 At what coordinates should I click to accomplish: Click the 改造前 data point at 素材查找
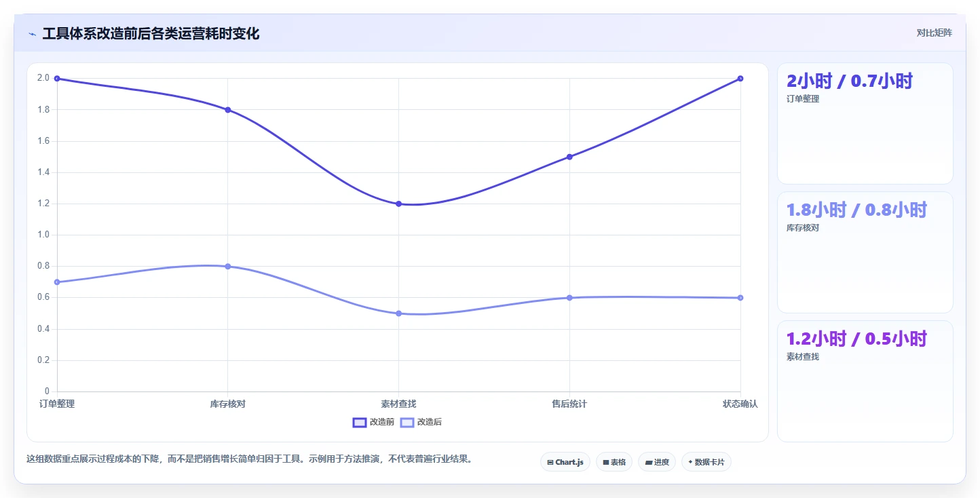(x=398, y=204)
